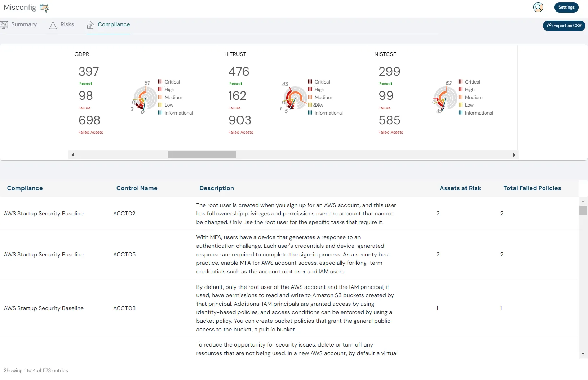Toggle Low in the NISTCSF legend

pos(468,105)
